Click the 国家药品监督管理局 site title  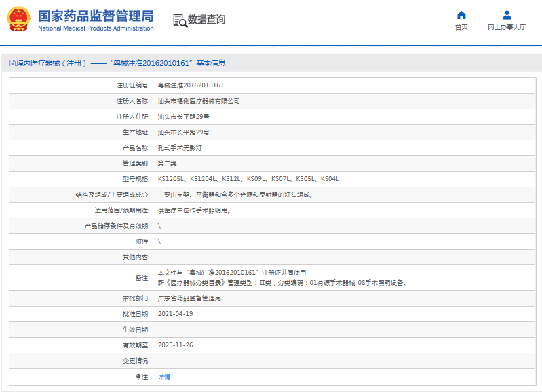click(x=96, y=16)
